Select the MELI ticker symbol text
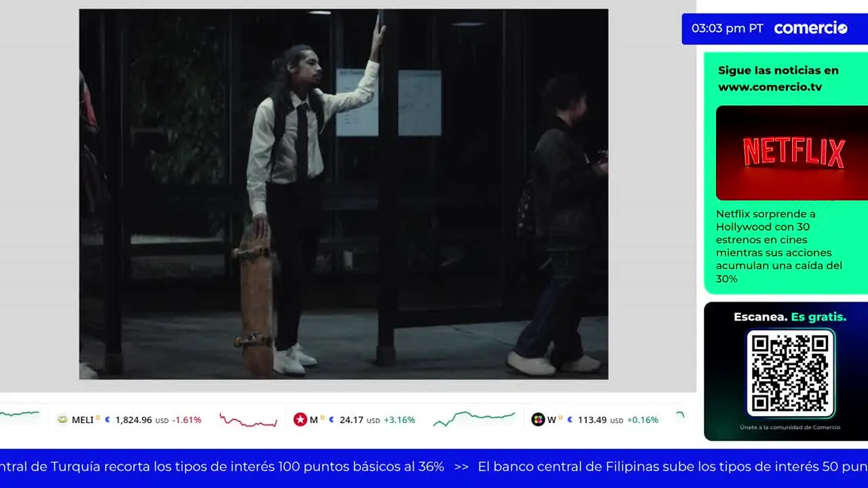868x488 pixels. click(x=83, y=420)
